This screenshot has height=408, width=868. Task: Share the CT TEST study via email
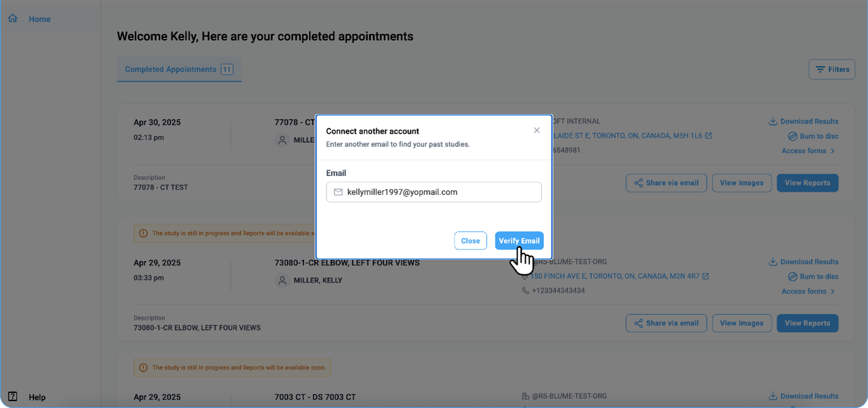coord(666,183)
